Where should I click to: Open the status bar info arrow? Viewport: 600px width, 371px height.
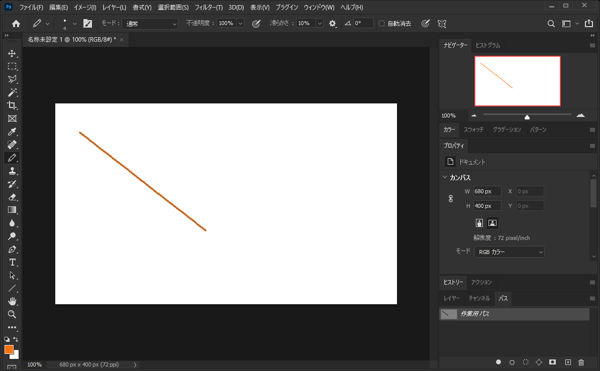(x=135, y=365)
